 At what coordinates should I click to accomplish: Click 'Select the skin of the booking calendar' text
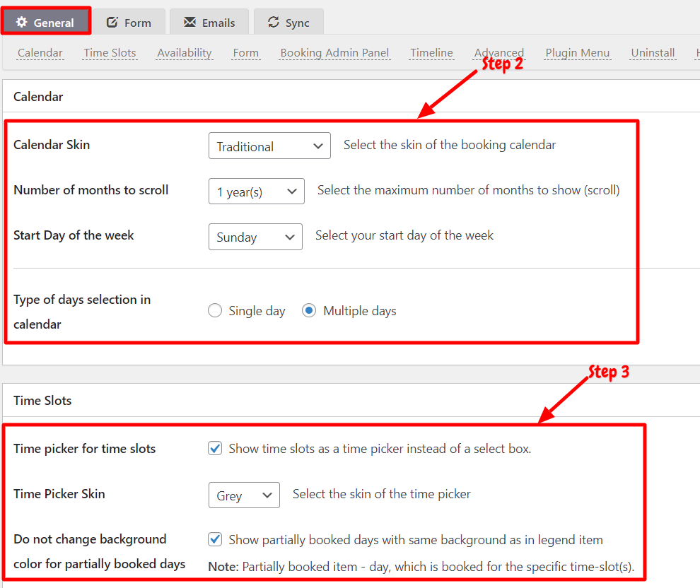pyautogui.click(x=450, y=145)
